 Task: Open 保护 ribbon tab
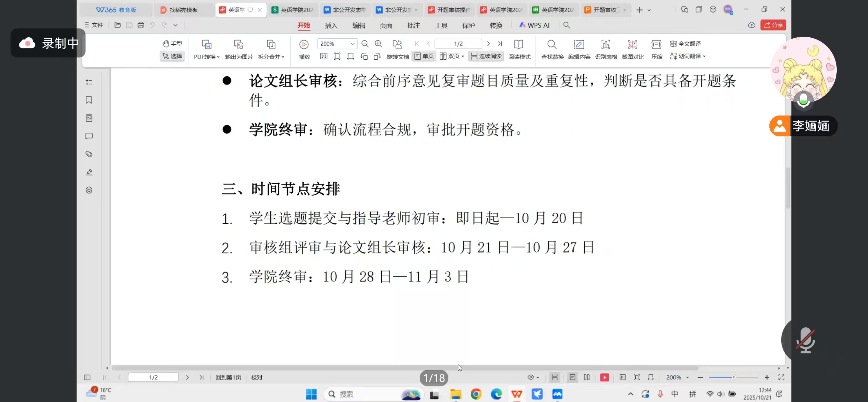pos(468,25)
